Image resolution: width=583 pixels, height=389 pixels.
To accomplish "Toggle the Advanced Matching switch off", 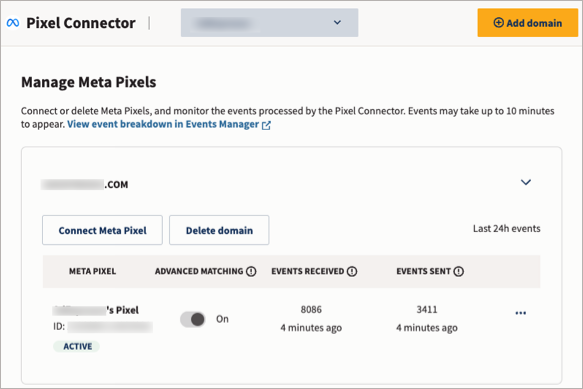I will tap(193, 319).
